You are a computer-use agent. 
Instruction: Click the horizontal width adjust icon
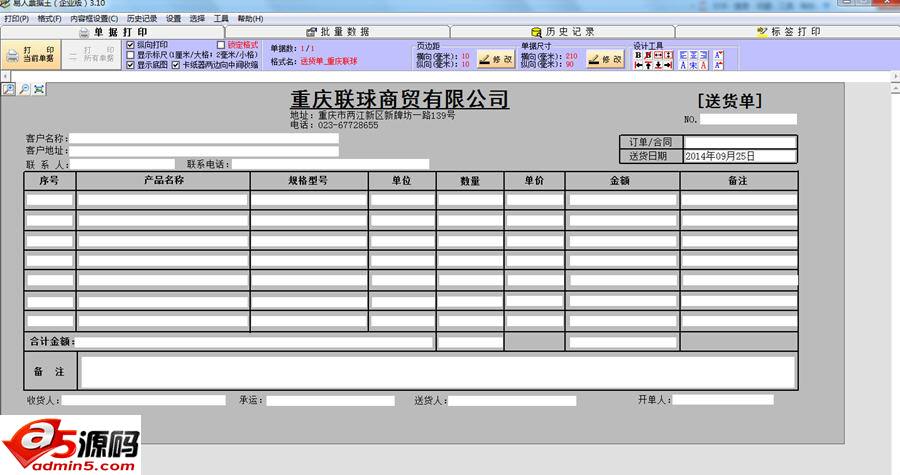coord(657,55)
